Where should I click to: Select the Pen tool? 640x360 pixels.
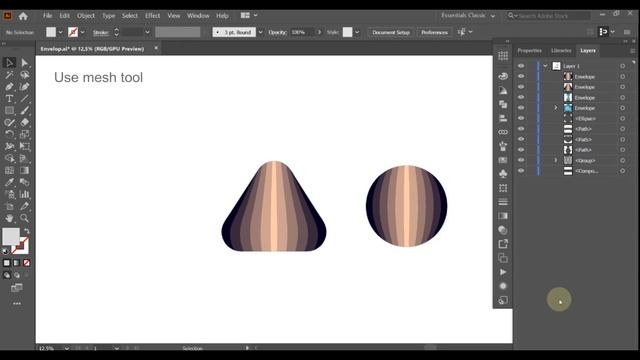tap(9, 87)
